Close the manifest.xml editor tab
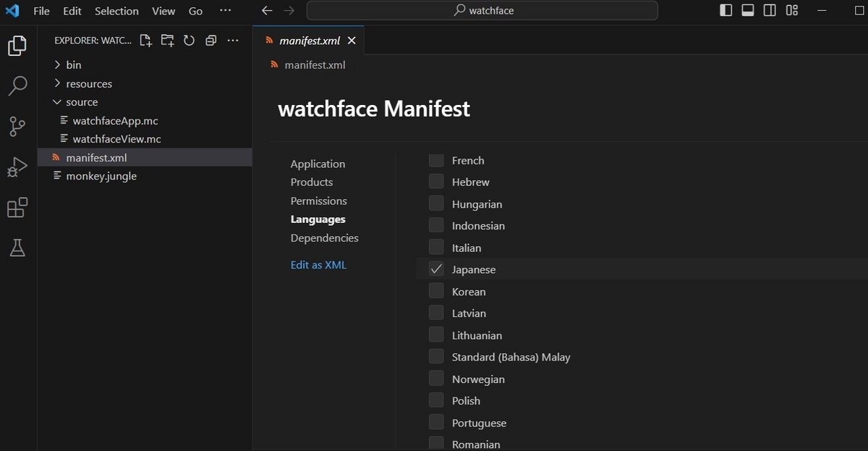This screenshot has width=868, height=451. coord(352,41)
